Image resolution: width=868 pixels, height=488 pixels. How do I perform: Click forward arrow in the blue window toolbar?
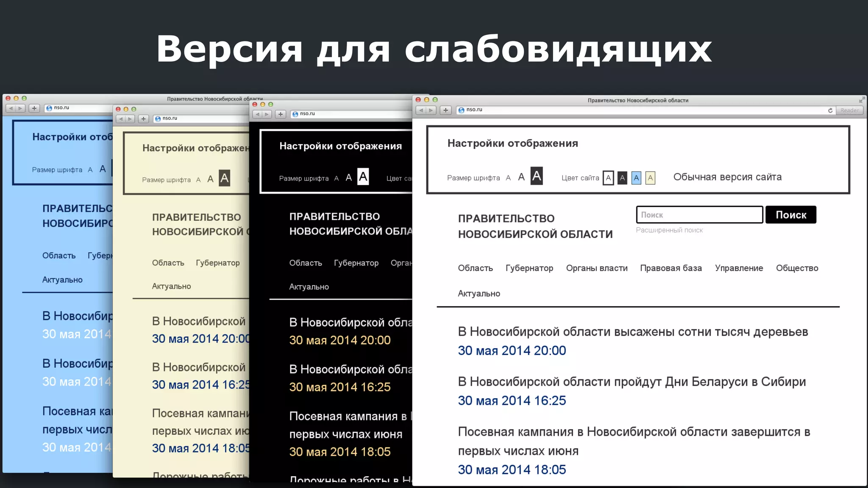[20, 108]
